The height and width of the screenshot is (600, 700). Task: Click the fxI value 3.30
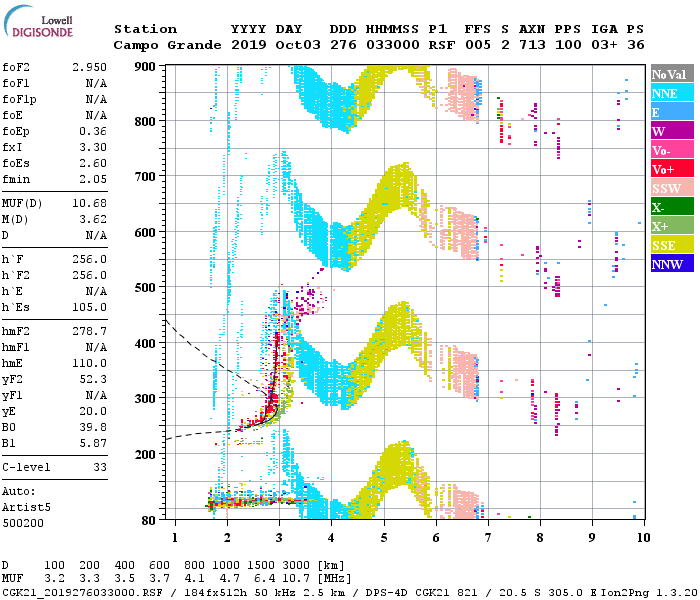(x=93, y=147)
